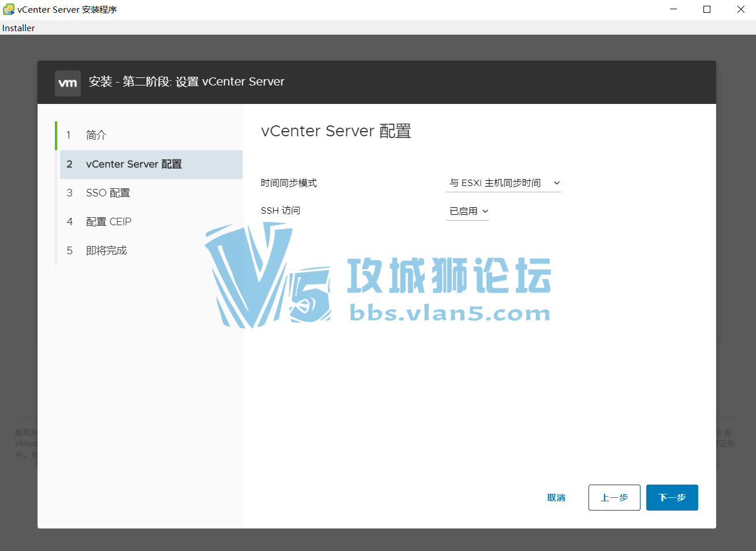Select step 1 简介 in the sidebar
The width and height of the screenshot is (756, 551).
click(x=96, y=135)
